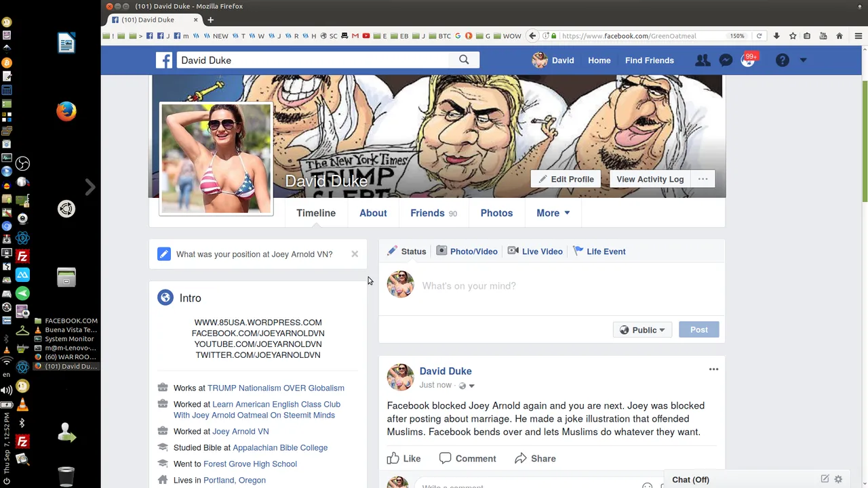
Task: Click the profile picture thumbnail
Action: (216, 159)
